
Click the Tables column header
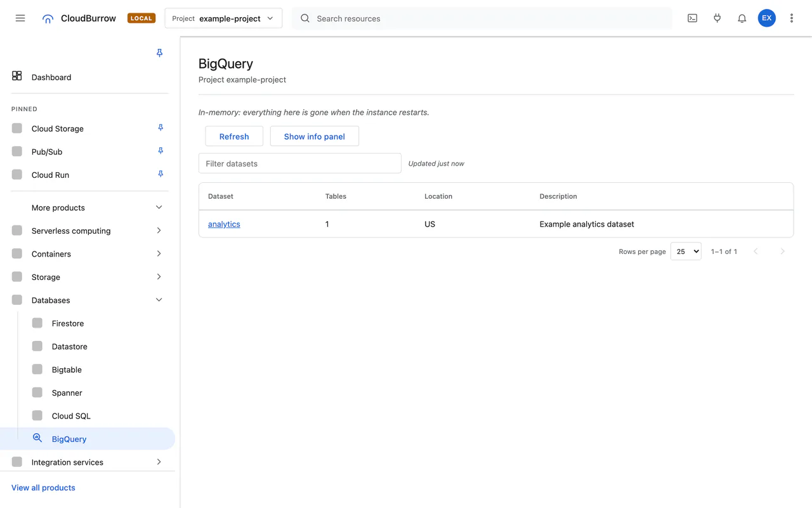(336, 196)
